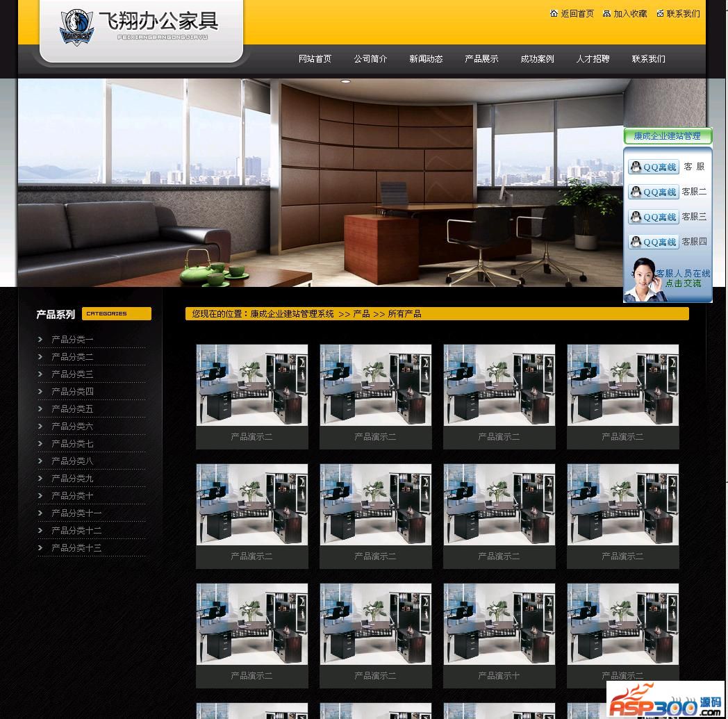Click the 客服二 label text
728x719 pixels.
click(694, 192)
